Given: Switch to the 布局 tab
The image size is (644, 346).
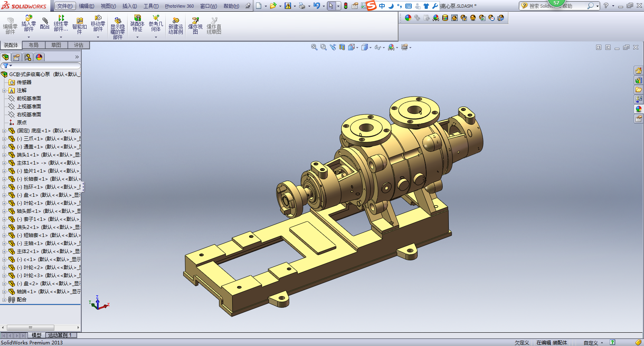Looking at the screenshot, I should (33, 45).
